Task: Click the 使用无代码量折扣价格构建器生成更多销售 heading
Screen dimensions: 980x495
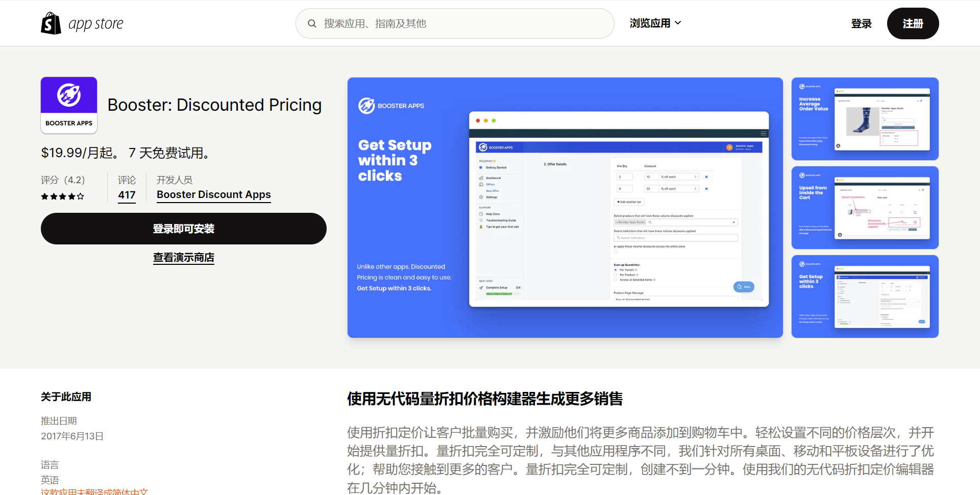Action: 485,399
